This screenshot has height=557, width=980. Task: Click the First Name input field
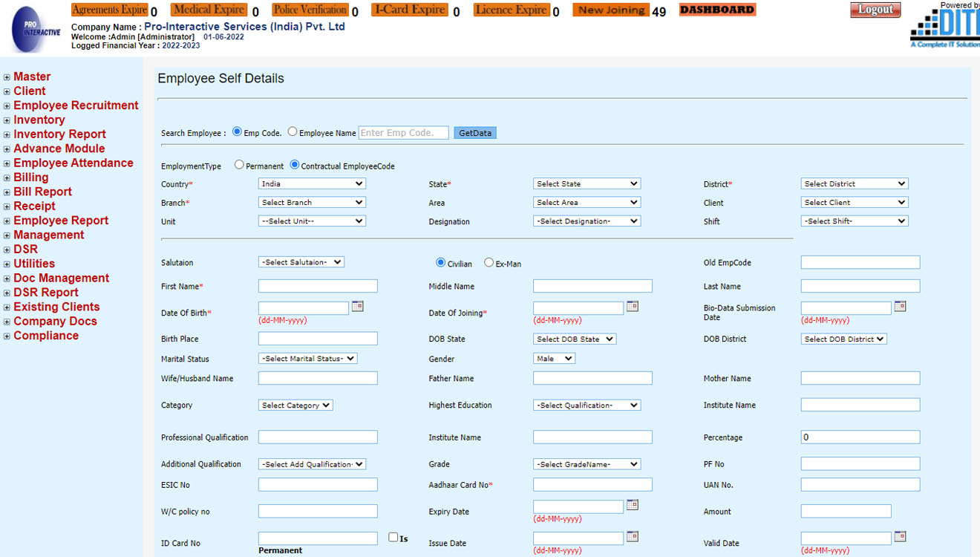pos(318,286)
